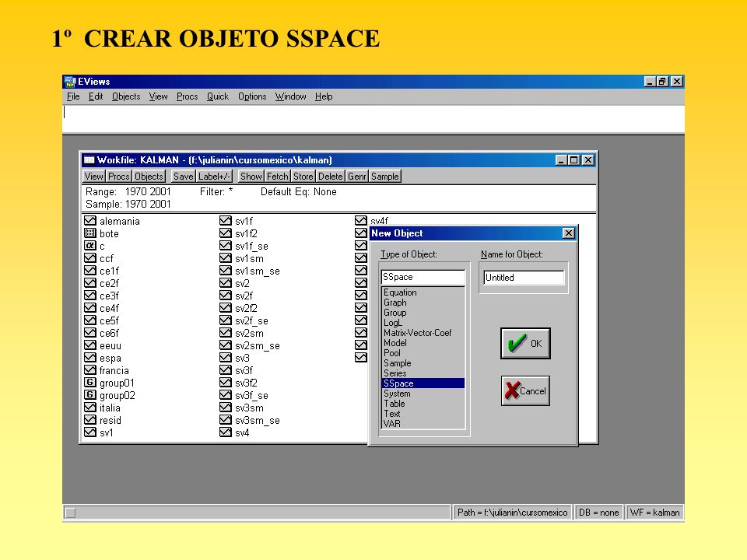Select the series icon beside resid
The image size is (747, 560).
point(90,419)
